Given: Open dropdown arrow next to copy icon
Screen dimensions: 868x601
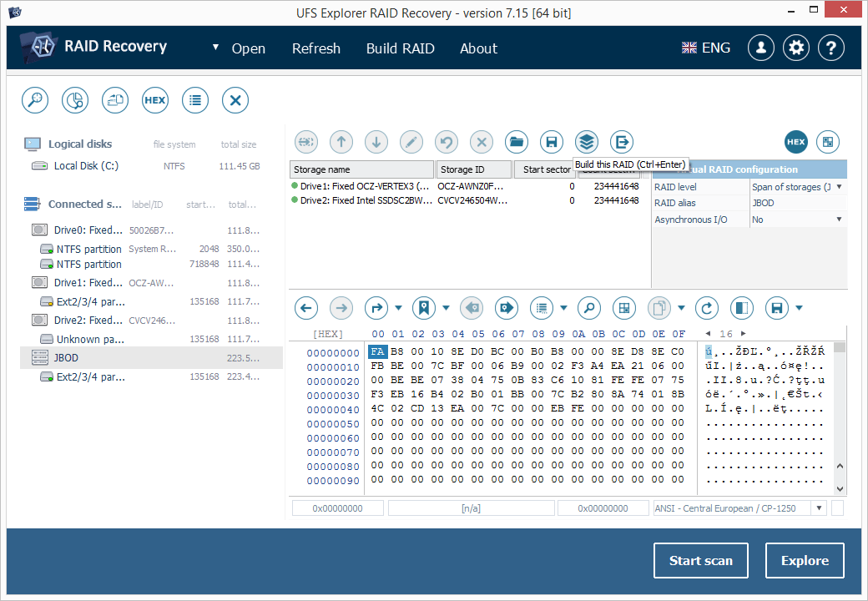Looking at the screenshot, I should point(681,308).
